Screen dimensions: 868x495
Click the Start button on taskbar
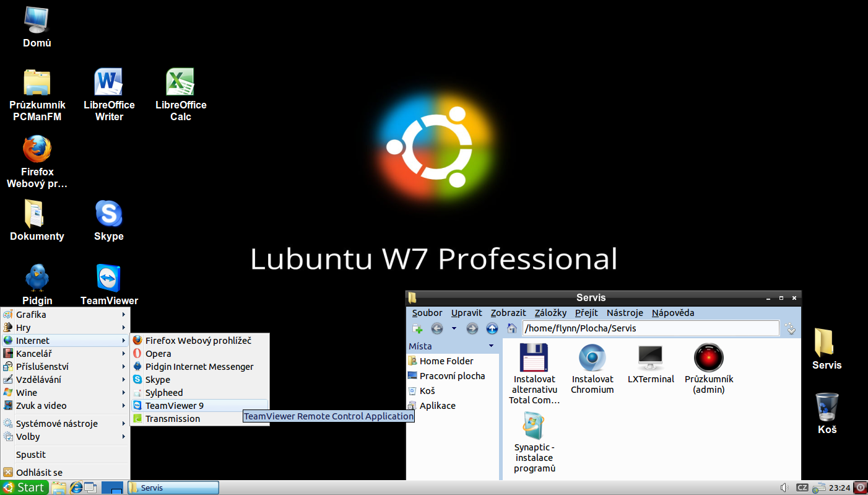tap(24, 488)
